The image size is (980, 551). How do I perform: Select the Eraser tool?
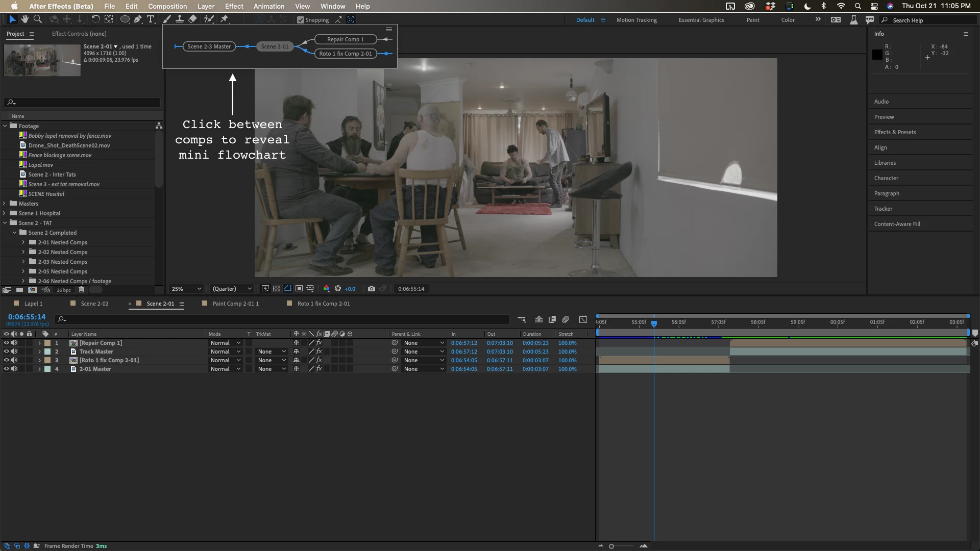point(192,19)
